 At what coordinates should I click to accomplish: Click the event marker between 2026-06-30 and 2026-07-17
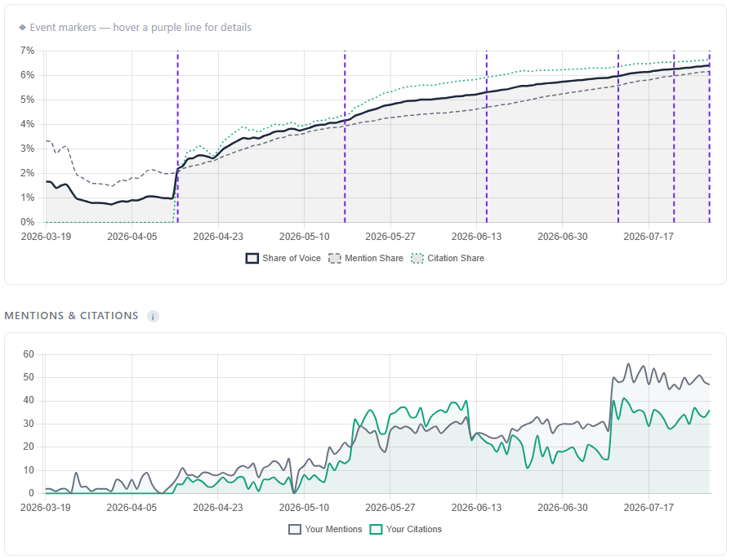[618, 136]
